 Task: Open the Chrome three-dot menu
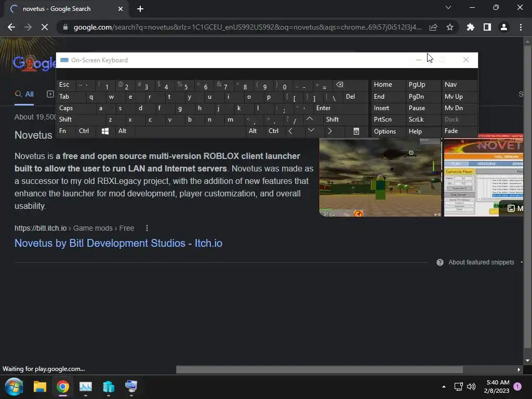(521, 27)
